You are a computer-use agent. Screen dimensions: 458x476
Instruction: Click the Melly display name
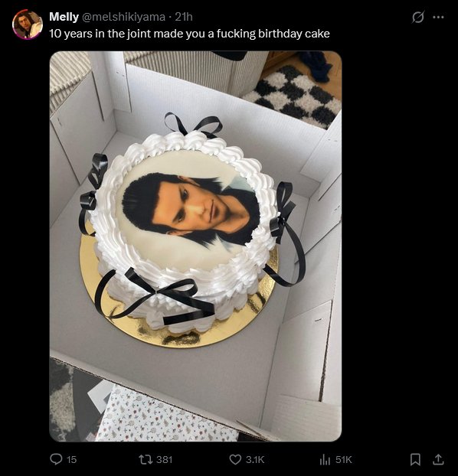[x=64, y=17]
